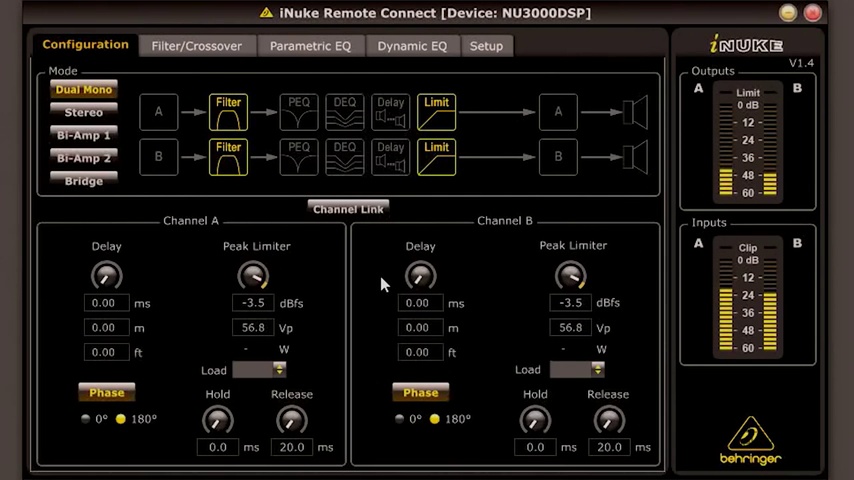Open the channel A Limit block

(436, 112)
